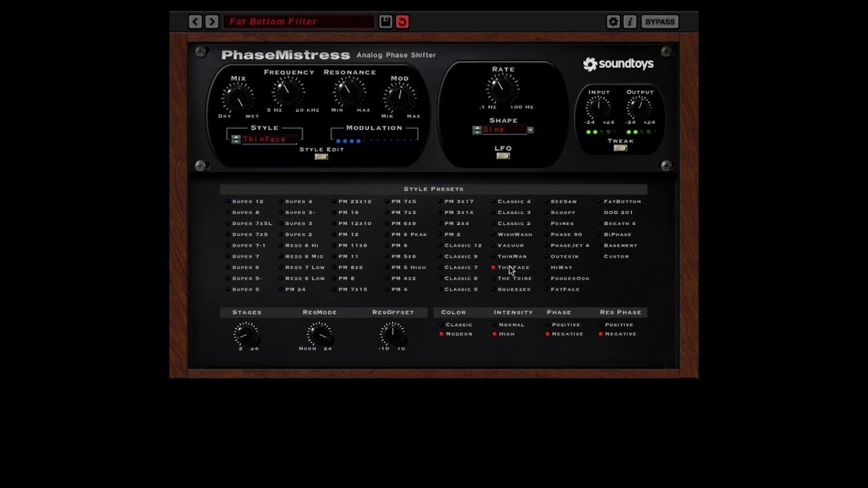
Task: Toggle the Tweak button
Action: 620,148
